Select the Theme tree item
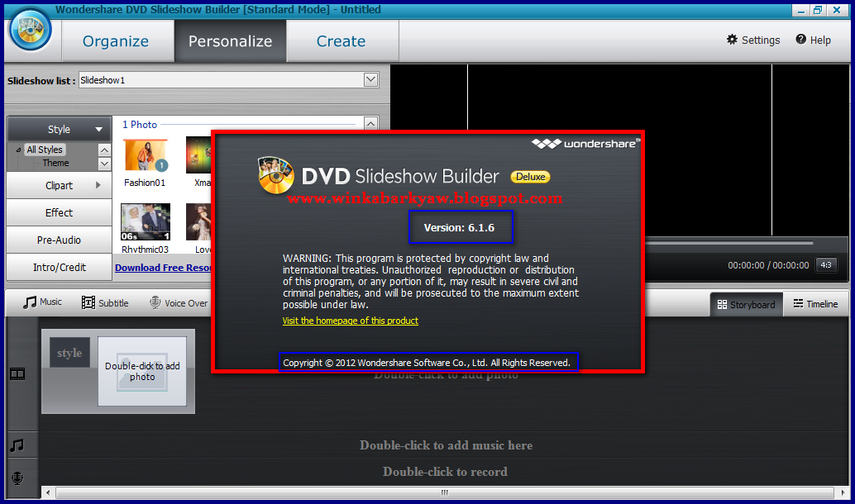Screen dimensions: 855x504 pyautogui.click(x=55, y=163)
